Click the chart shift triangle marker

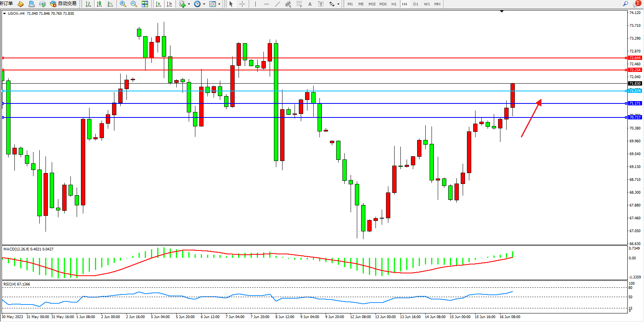502,12
